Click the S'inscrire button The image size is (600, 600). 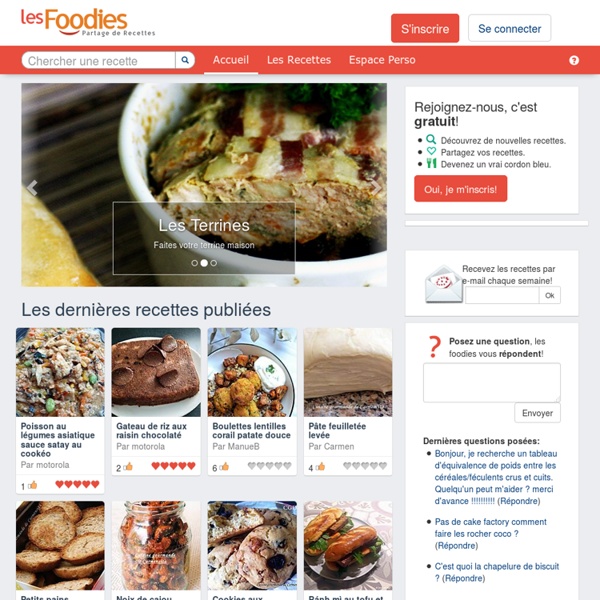425,28
